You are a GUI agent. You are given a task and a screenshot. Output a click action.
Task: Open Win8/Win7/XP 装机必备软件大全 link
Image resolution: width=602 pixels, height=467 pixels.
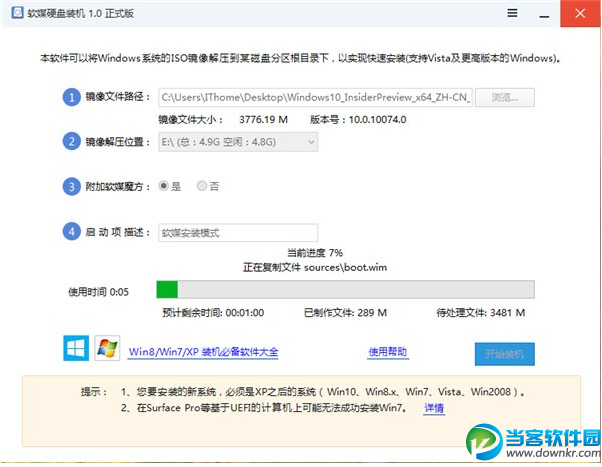click(x=203, y=352)
